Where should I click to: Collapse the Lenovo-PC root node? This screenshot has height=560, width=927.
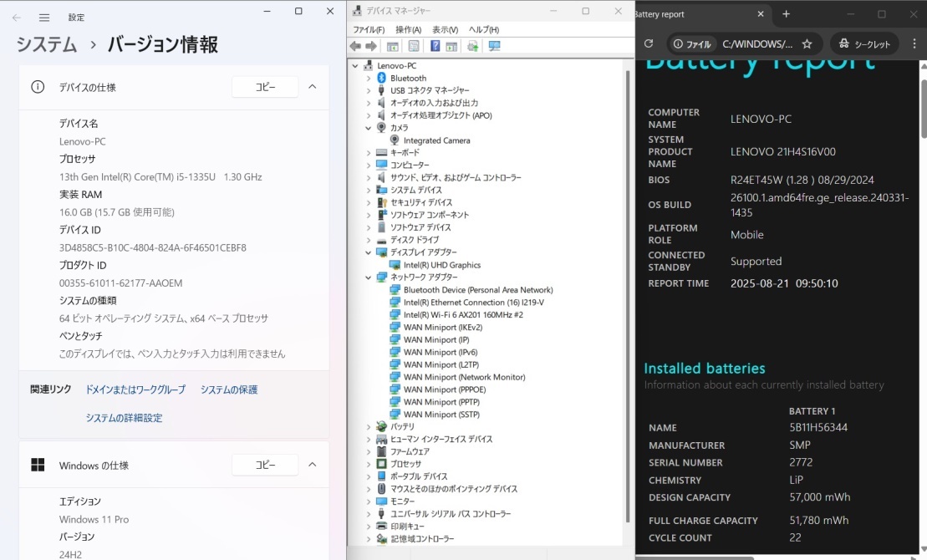(355, 66)
